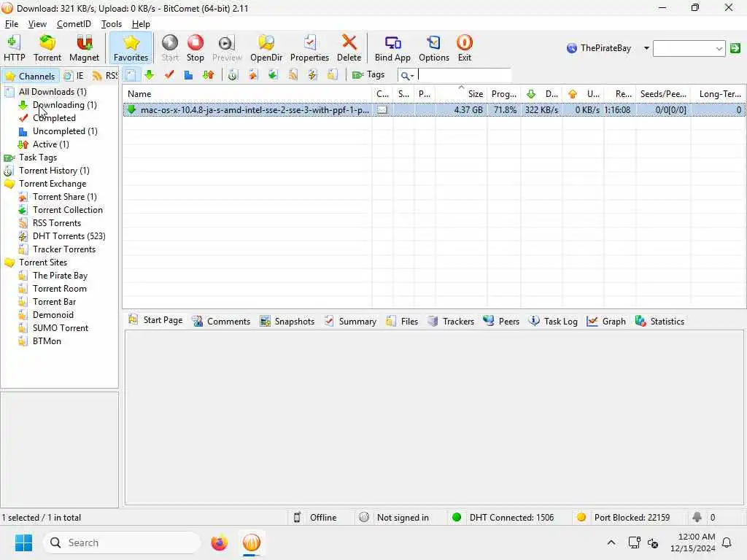Switch to the IE sidebar tab
Screen dimensions: 747x560
[x=74, y=76]
